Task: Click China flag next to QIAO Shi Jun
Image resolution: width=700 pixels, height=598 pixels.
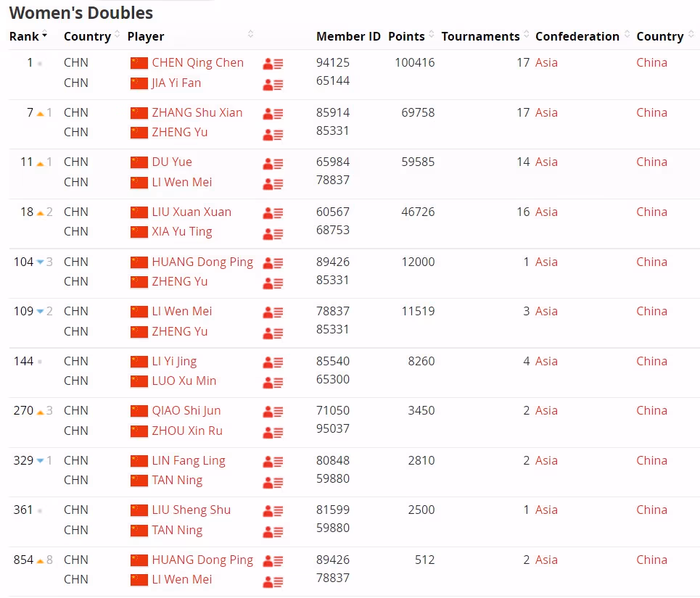Action: pyautogui.click(x=139, y=411)
